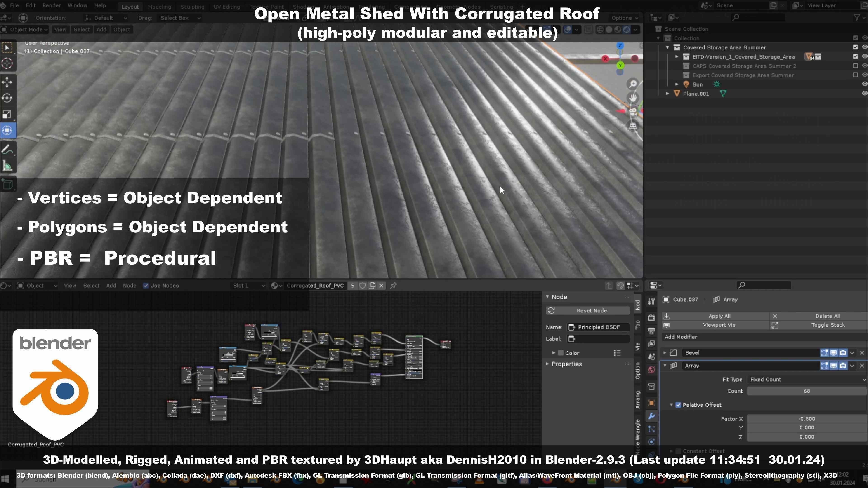
Task: Click the viewport zoom magnifier gizmo
Action: pyautogui.click(x=633, y=84)
